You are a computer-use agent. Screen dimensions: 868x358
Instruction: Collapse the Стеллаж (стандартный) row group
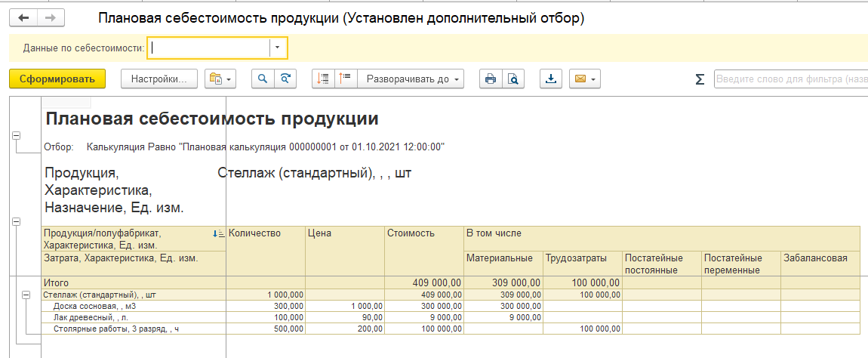tap(27, 295)
